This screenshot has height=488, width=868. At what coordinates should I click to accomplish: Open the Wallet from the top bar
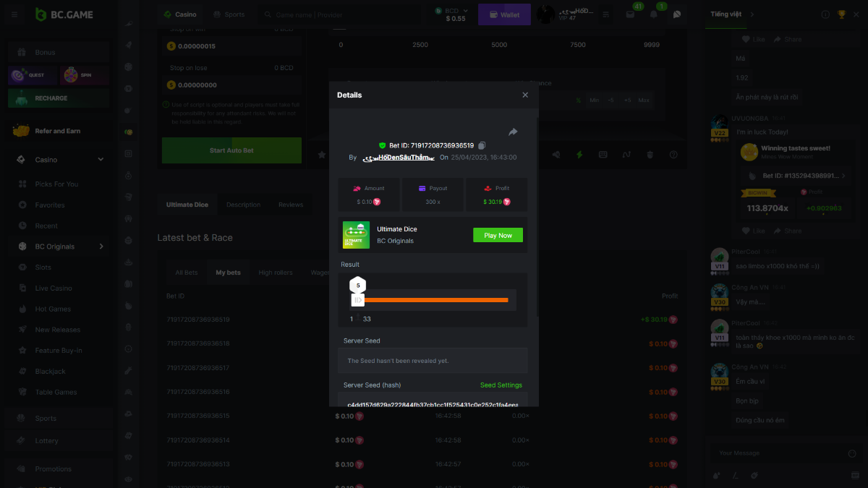(504, 14)
